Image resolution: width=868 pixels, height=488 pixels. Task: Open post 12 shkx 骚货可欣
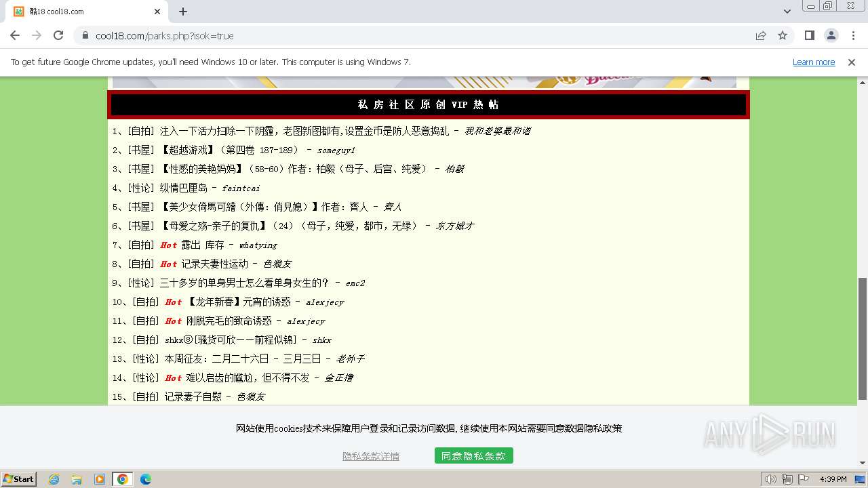coord(231,340)
